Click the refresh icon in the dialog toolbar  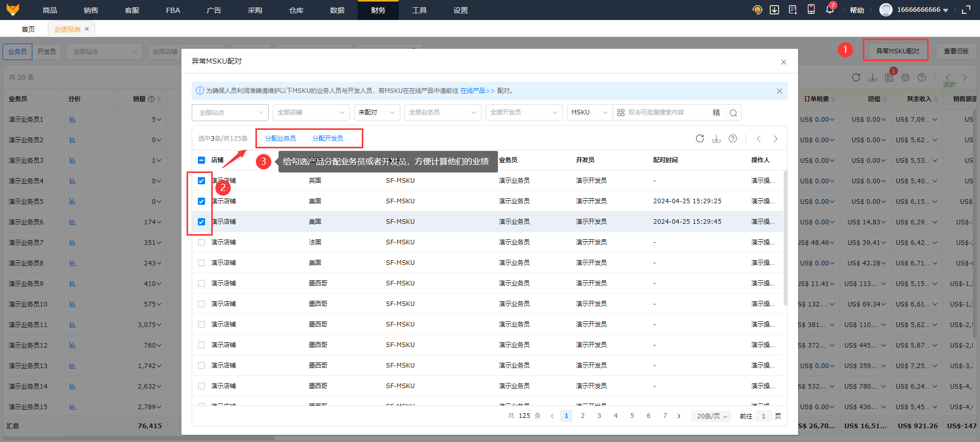coord(699,139)
